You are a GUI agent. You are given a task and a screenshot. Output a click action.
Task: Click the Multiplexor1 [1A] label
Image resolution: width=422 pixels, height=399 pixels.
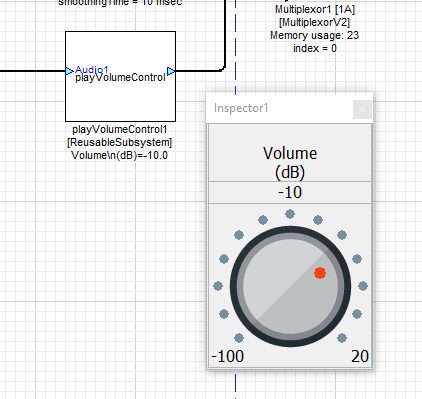point(315,9)
